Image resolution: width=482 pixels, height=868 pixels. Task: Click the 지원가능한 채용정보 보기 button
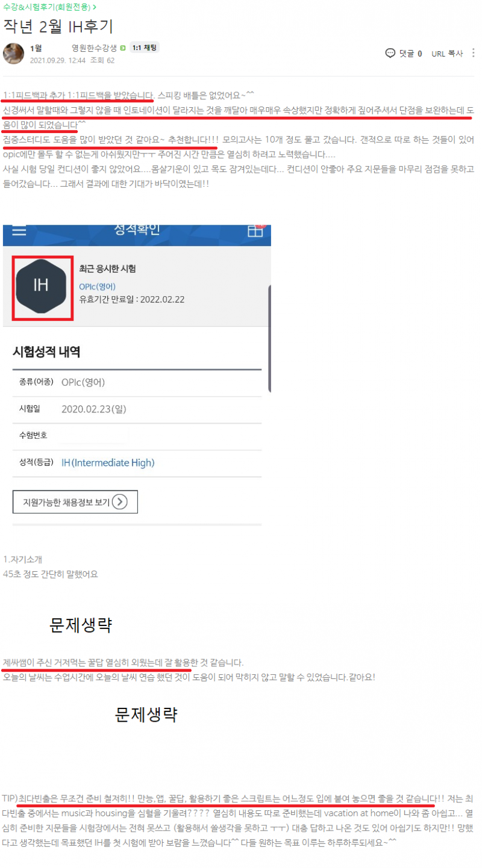(75, 501)
